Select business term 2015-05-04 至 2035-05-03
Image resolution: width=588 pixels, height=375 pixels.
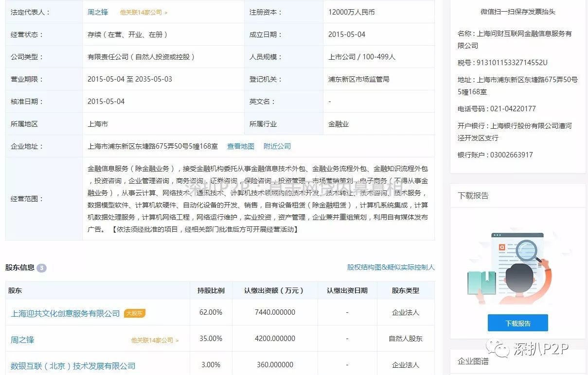pyautogui.click(x=130, y=79)
